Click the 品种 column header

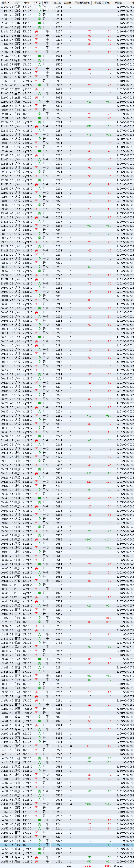tap(18, 2)
